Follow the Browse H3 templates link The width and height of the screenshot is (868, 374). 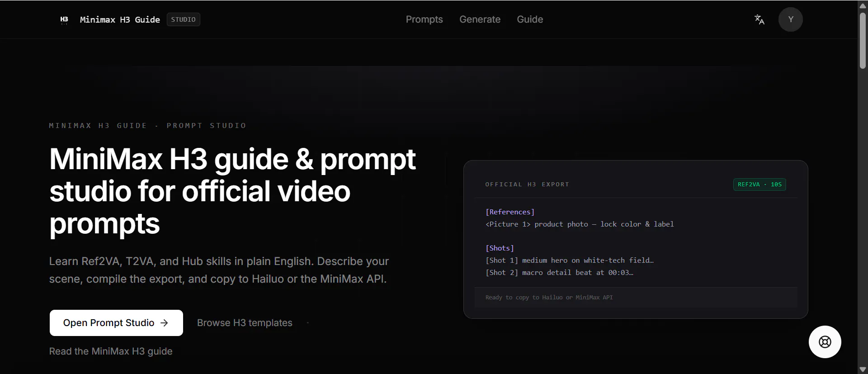[x=245, y=323]
